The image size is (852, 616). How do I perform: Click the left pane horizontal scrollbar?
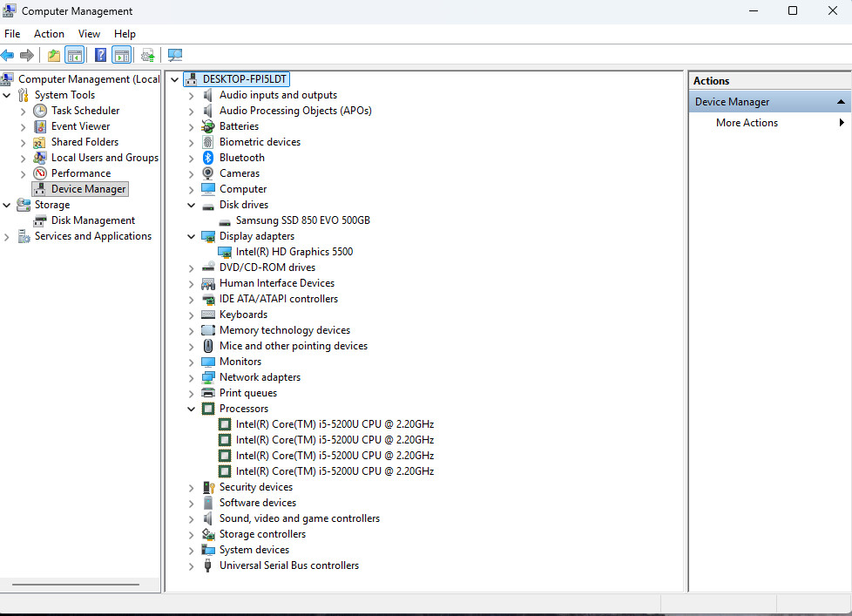click(x=76, y=585)
